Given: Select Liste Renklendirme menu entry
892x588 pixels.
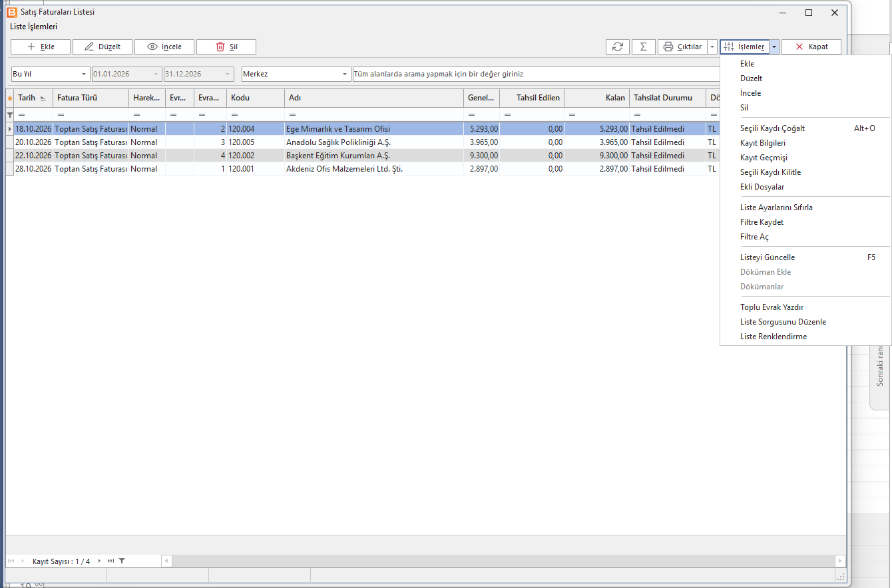Looking at the screenshot, I should [x=774, y=337].
